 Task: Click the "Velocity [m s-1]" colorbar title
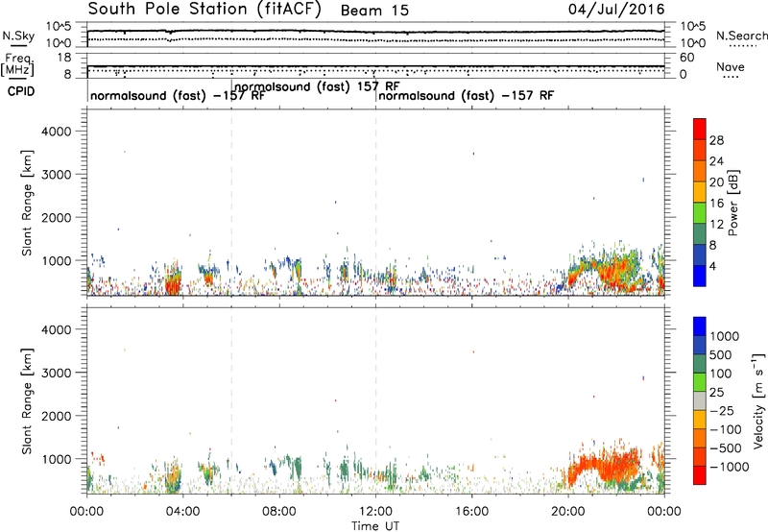pyautogui.click(x=758, y=400)
